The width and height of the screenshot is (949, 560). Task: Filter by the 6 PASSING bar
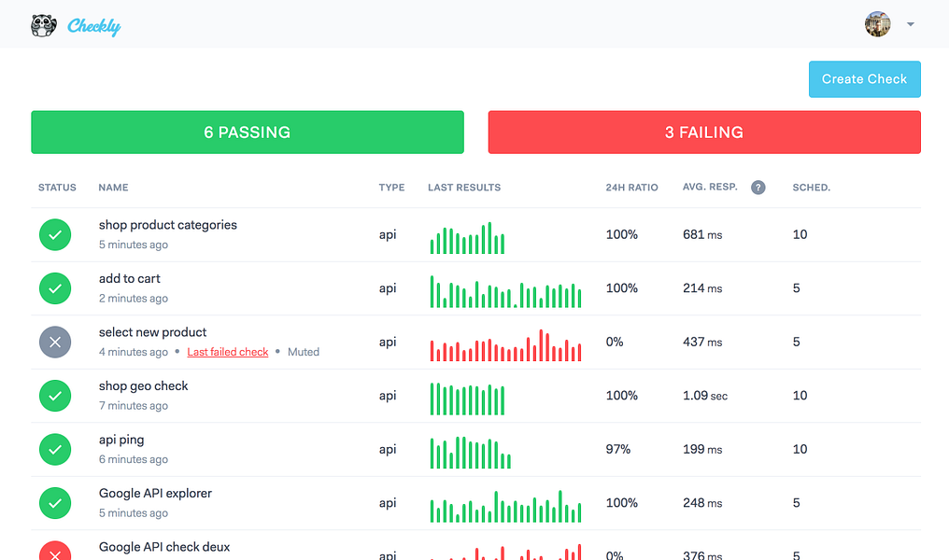click(x=248, y=133)
